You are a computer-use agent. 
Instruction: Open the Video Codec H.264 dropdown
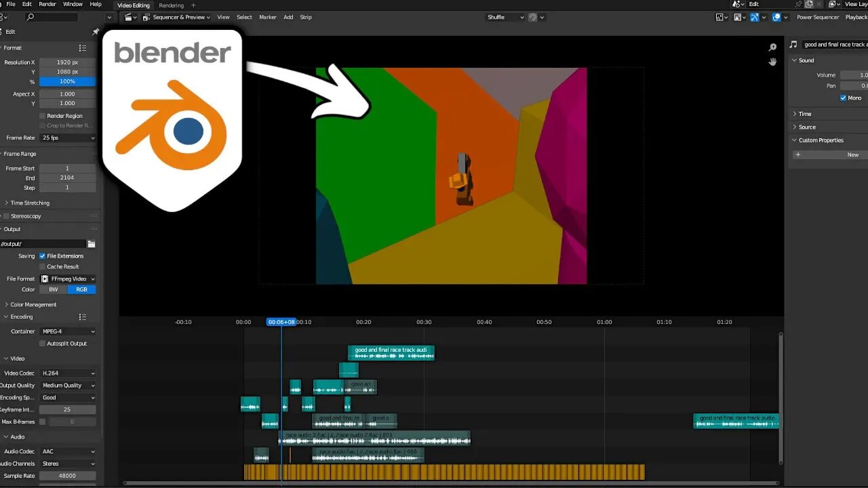point(68,373)
